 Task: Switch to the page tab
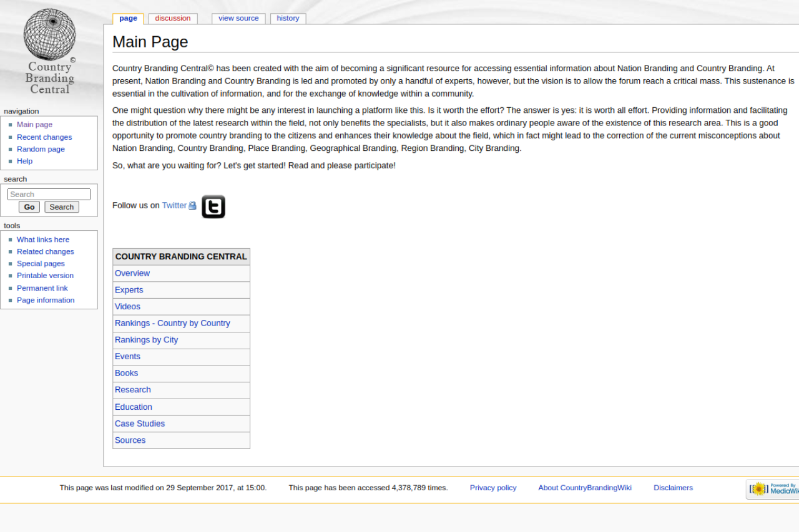coord(128,19)
